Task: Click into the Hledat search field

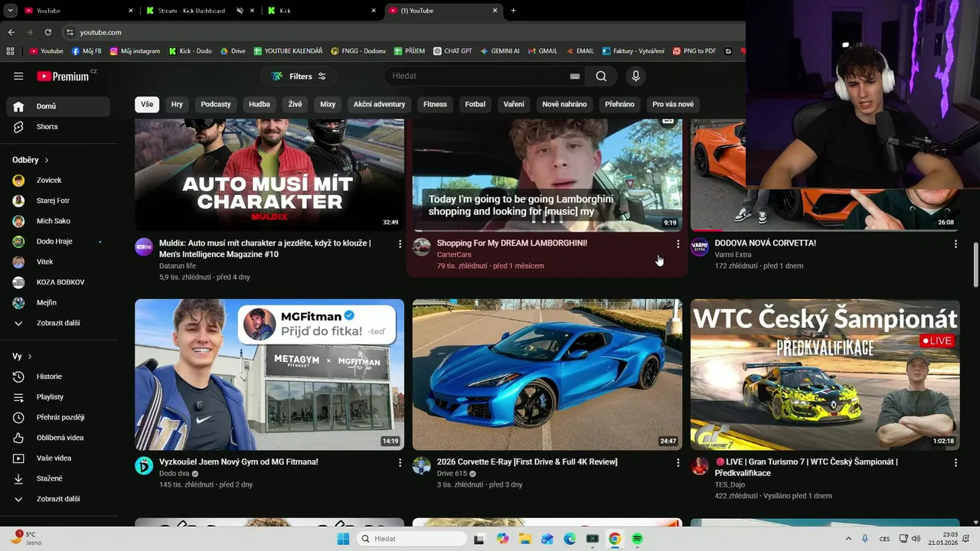Action: coord(476,76)
